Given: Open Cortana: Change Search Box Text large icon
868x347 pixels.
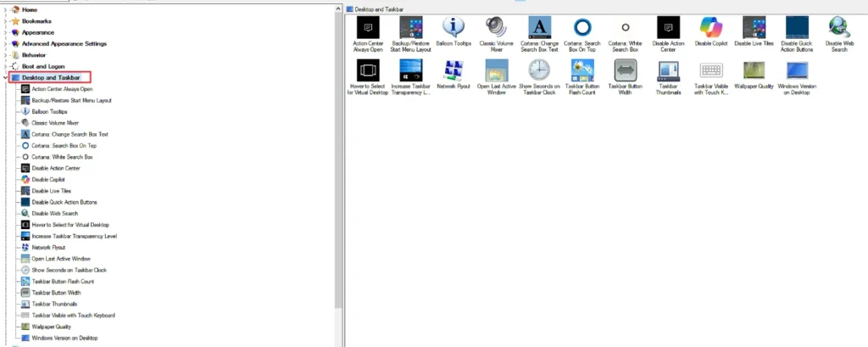Looking at the screenshot, I should [x=539, y=27].
